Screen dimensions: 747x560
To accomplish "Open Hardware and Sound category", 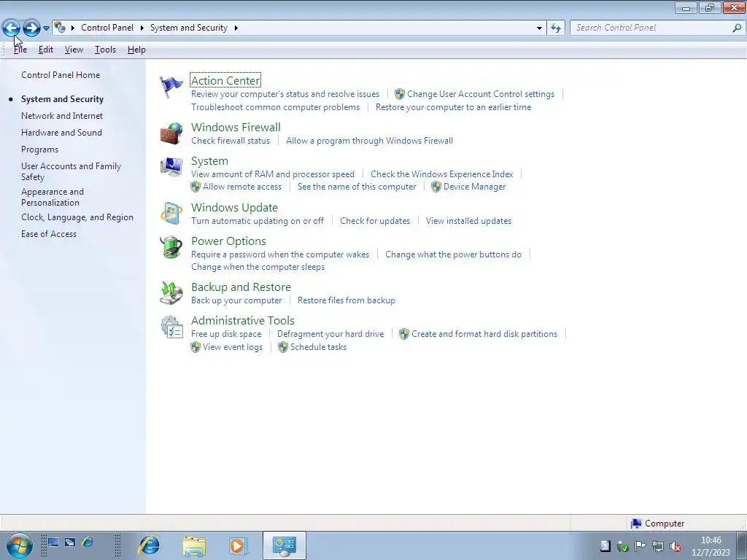I will [x=61, y=133].
